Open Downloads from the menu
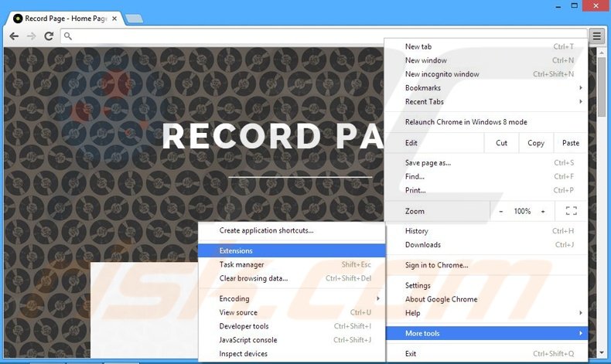 pos(486,244)
